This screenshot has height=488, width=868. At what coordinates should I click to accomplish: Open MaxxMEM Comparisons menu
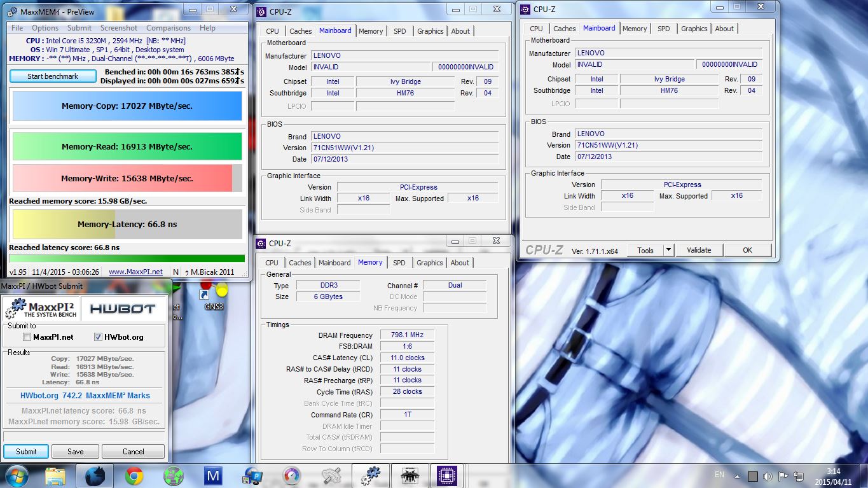click(169, 28)
